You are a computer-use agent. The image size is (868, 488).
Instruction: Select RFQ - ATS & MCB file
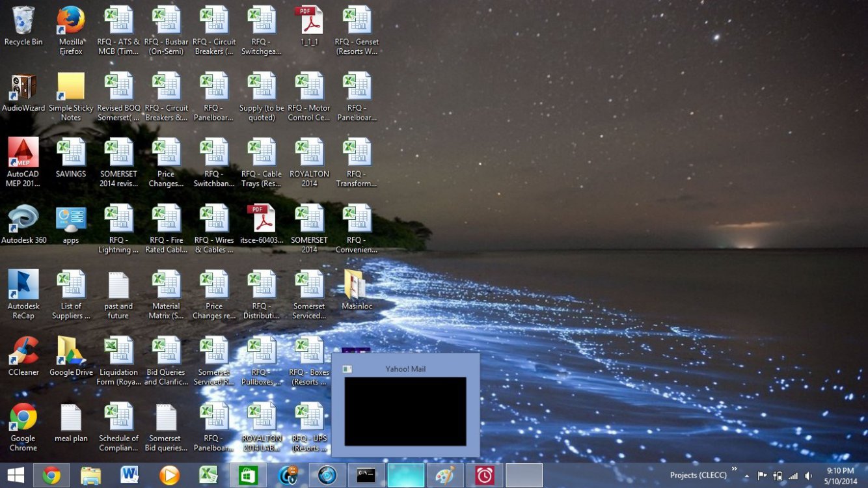(118, 30)
